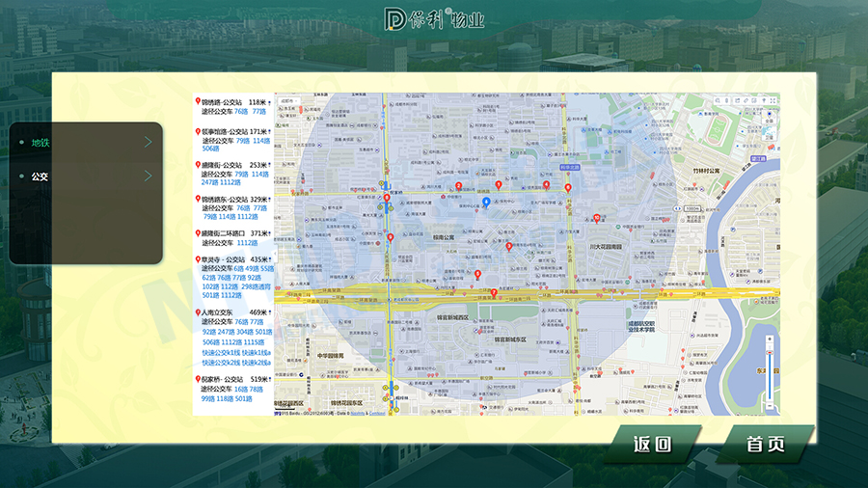This screenshot has width=868, height=488.
Task: Open NavInfo link in map footer
Action: pos(358,413)
